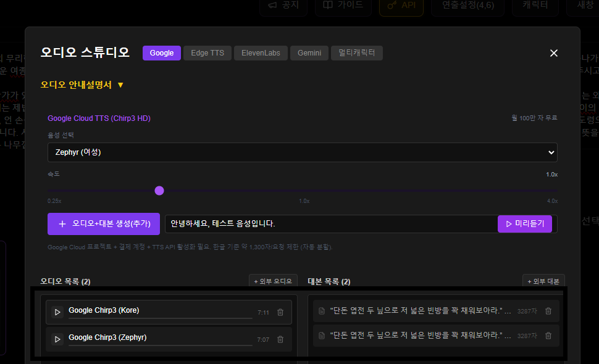Expand the 오디오 안내설명서 section
The width and height of the screenshot is (599, 364).
click(x=82, y=85)
